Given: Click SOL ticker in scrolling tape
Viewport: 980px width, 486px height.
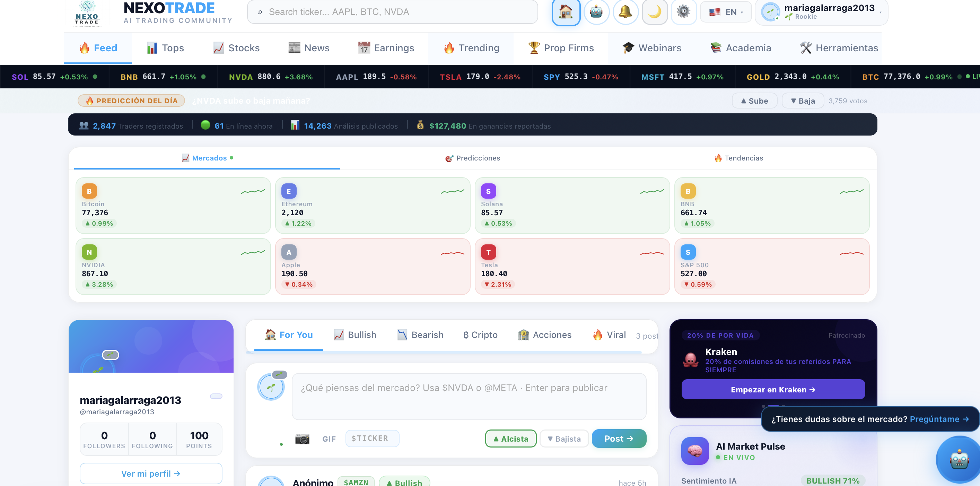Looking at the screenshot, I should (54, 77).
